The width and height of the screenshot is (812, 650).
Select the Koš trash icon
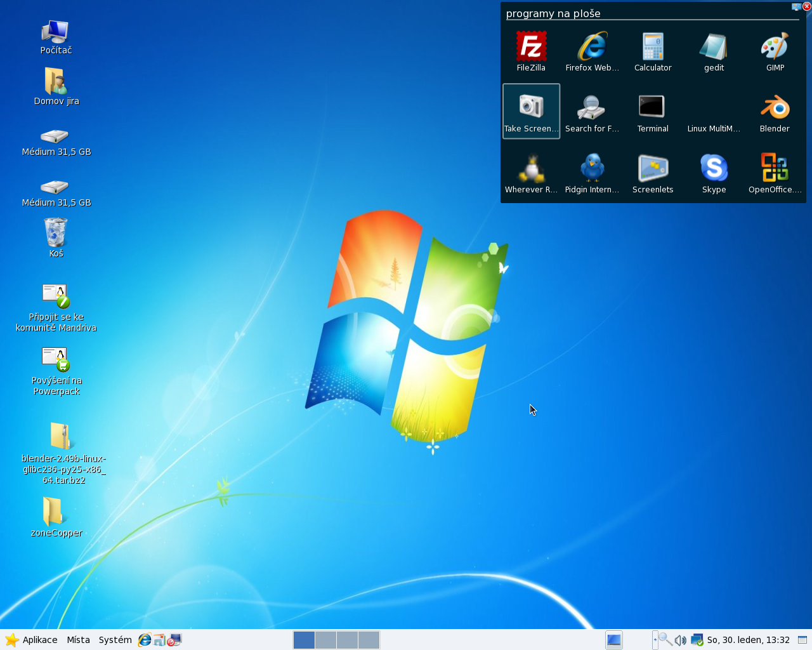(x=56, y=237)
